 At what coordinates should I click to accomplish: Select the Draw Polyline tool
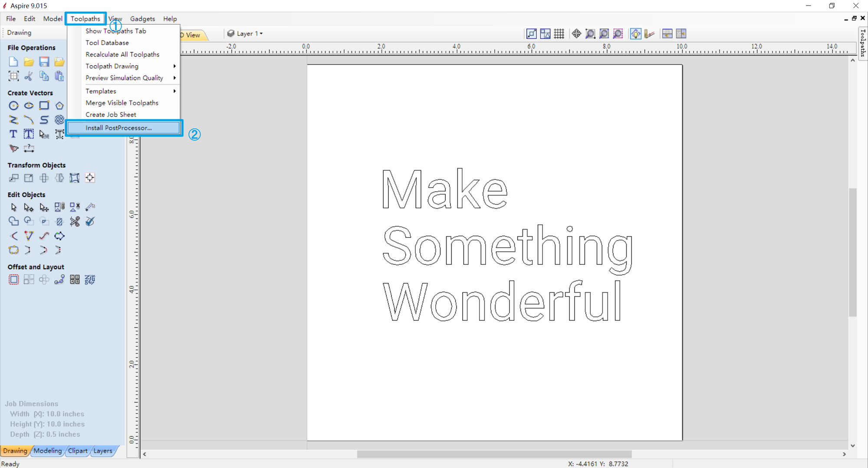[x=13, y=120]
